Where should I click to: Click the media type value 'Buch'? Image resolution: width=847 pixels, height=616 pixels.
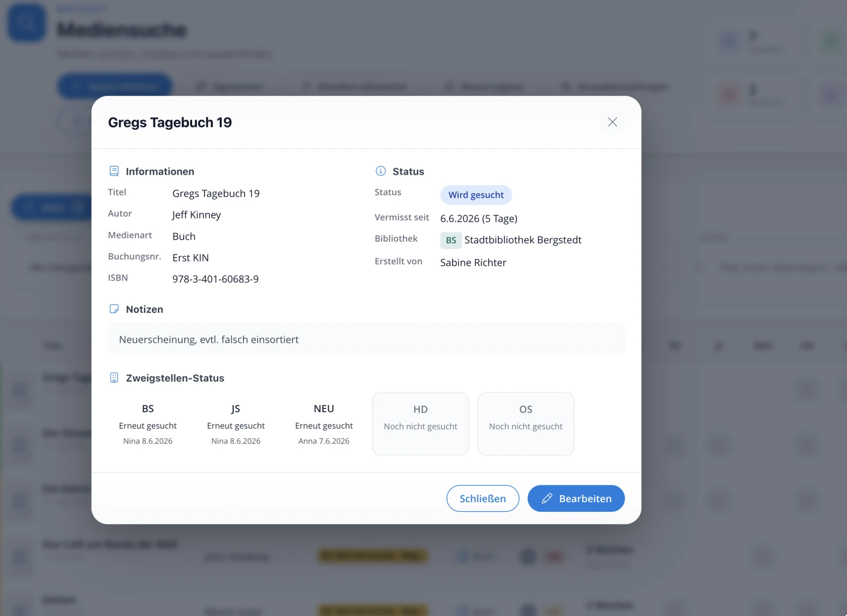click(x=184, y=237)
